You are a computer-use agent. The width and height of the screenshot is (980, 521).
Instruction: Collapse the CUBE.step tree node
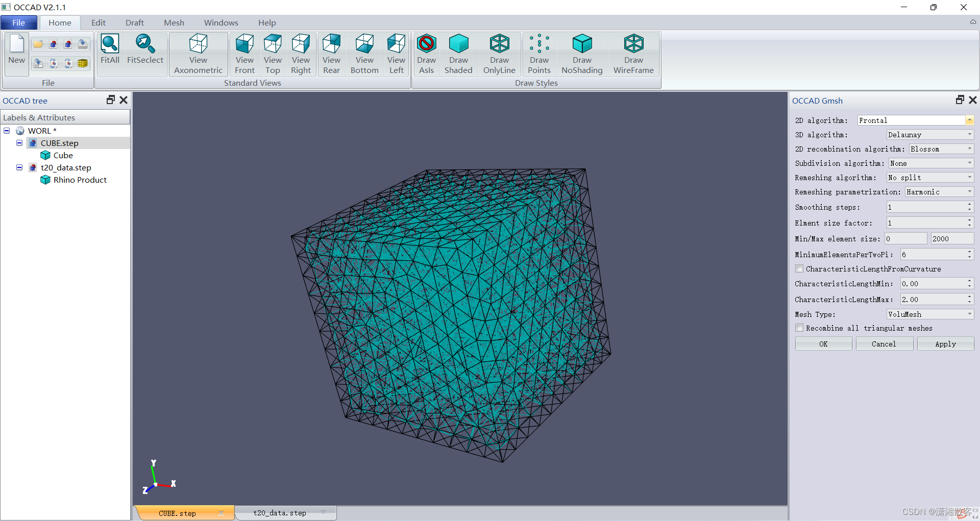pyautogui.click(x=19, y=143)
